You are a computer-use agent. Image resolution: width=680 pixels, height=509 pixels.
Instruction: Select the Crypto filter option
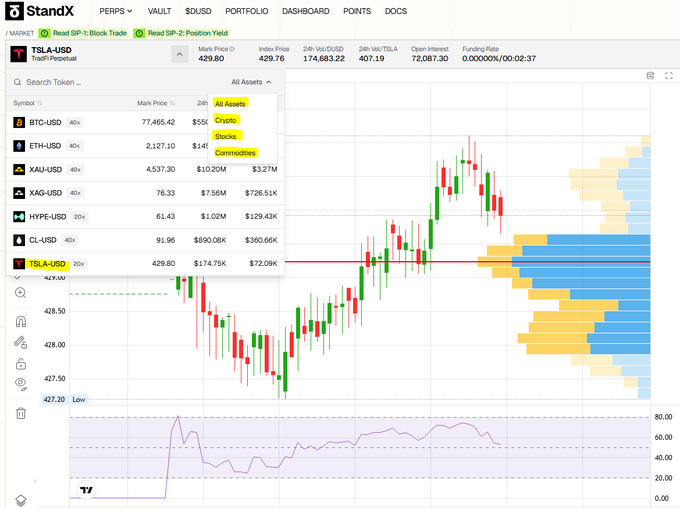click(x=226, y=120)
